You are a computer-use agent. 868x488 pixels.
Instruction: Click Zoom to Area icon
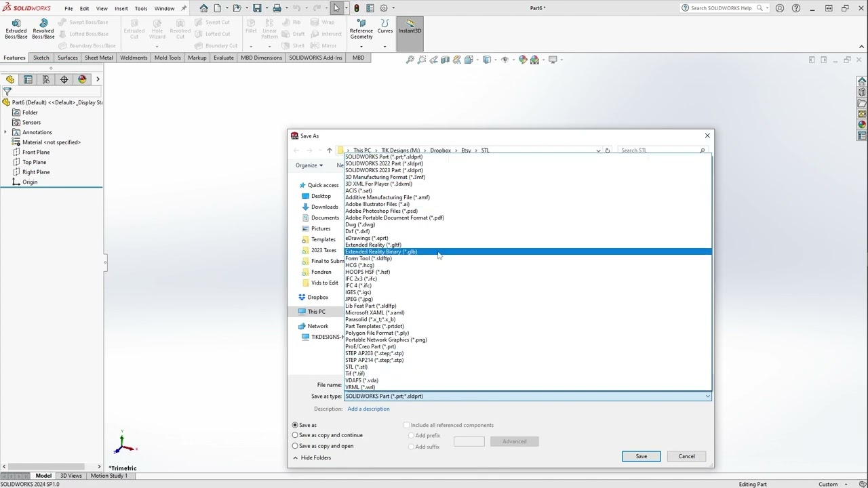[x=422, y=60]
